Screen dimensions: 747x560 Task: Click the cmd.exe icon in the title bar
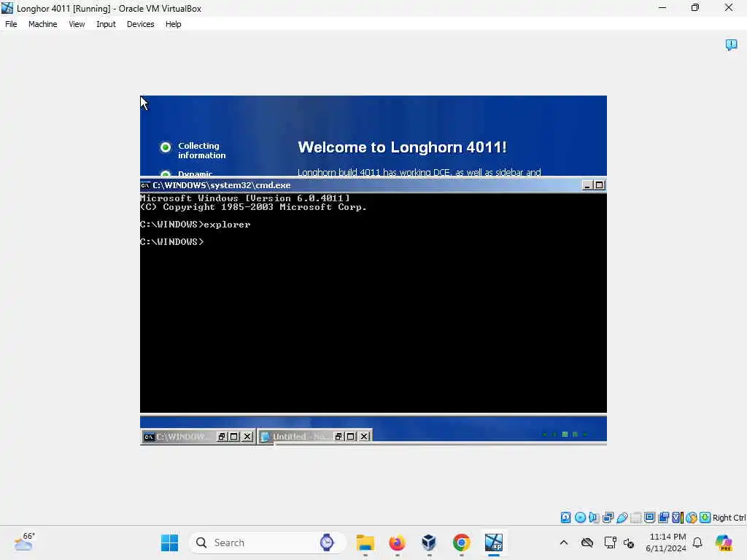[145, 185]
